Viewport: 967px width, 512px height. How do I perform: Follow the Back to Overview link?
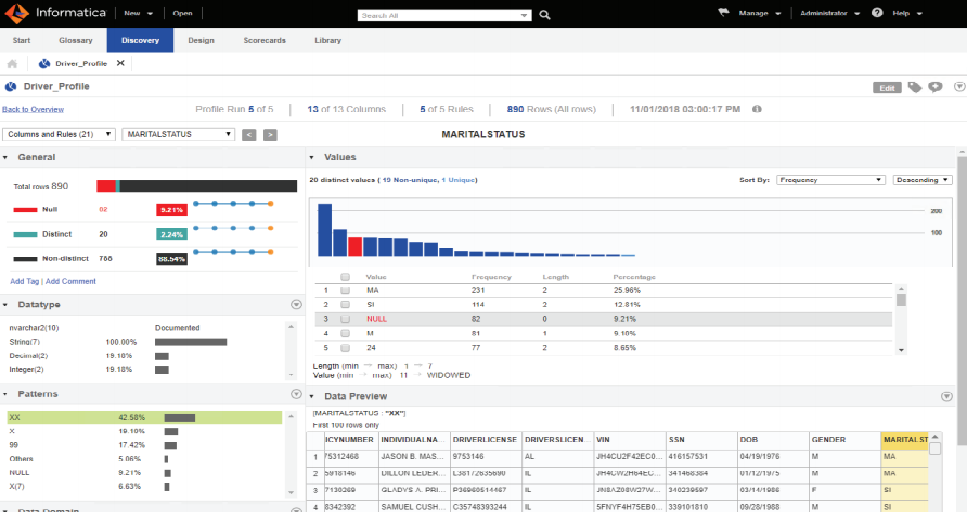(x=33, y=109)
